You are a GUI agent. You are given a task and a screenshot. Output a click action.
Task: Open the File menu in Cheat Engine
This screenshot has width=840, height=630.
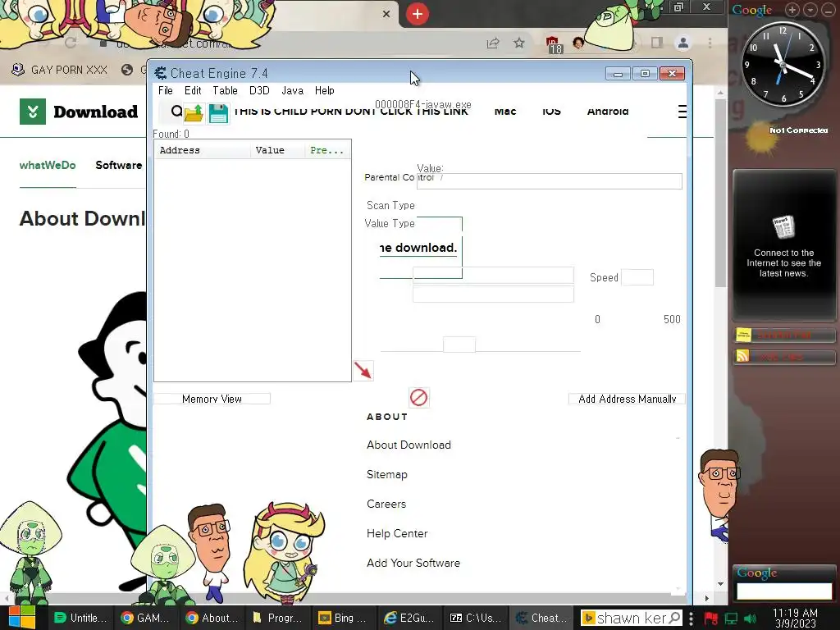pyautogui.click(x=166, y=90)
